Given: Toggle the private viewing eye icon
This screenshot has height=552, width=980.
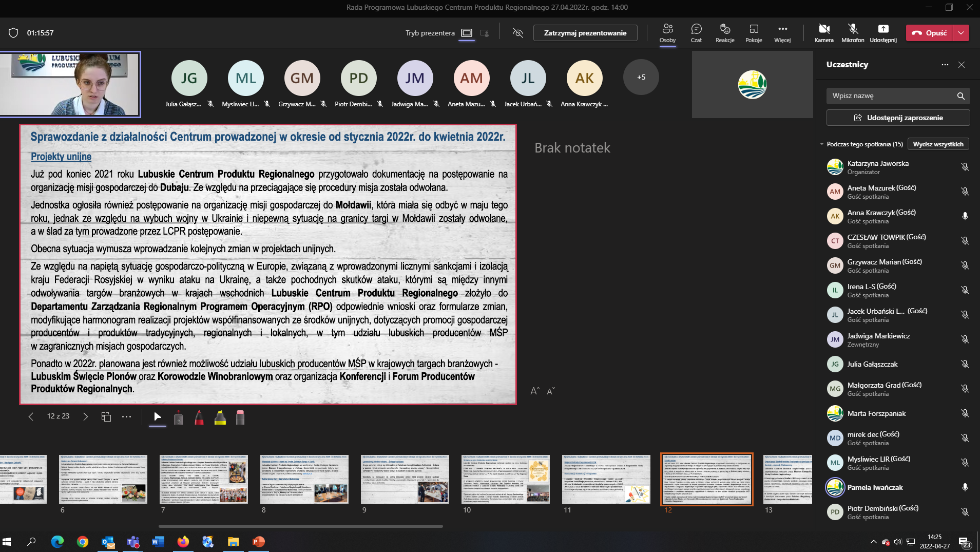Looking at the screenshot, I should [x=518, y=33].
